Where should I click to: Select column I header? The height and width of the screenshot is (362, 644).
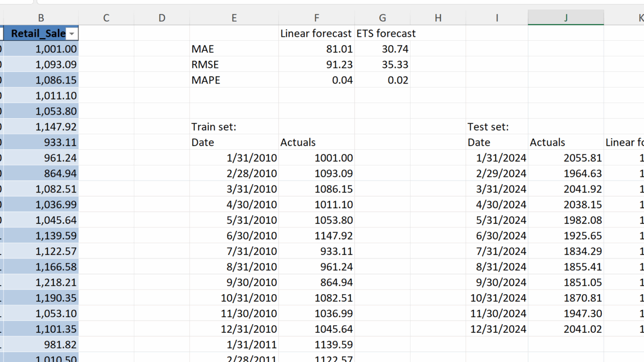pyautogui.click(x=497, y=18)
